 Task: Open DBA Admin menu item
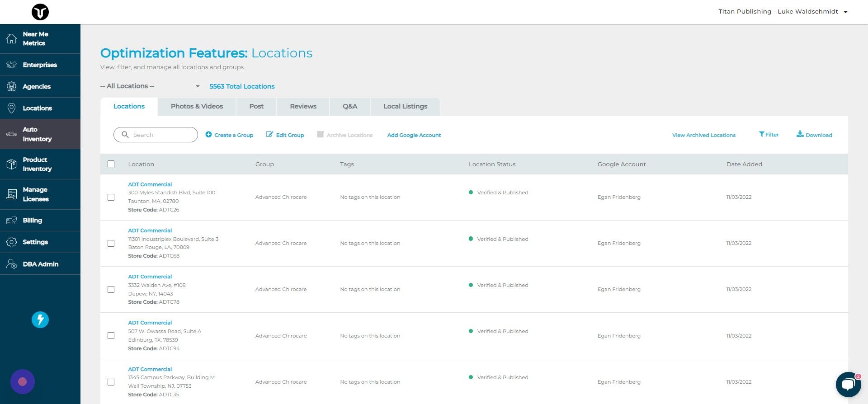(40, 264)
